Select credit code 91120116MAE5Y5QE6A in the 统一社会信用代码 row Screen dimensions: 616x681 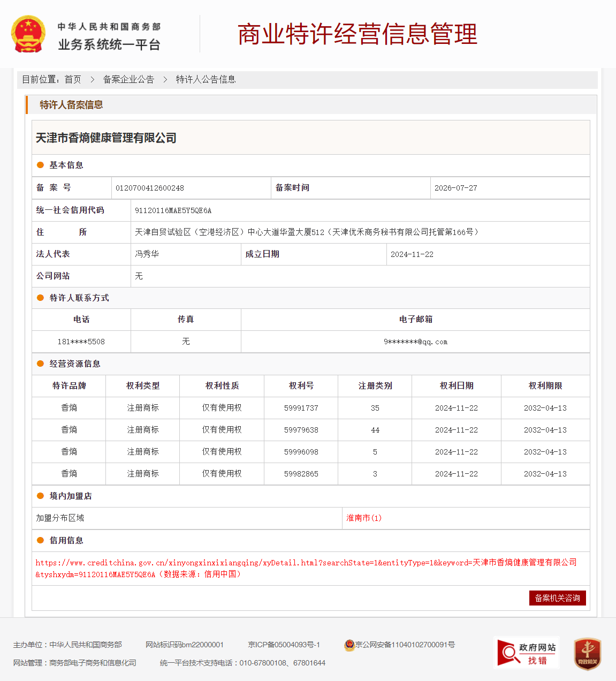coord(173,210)
